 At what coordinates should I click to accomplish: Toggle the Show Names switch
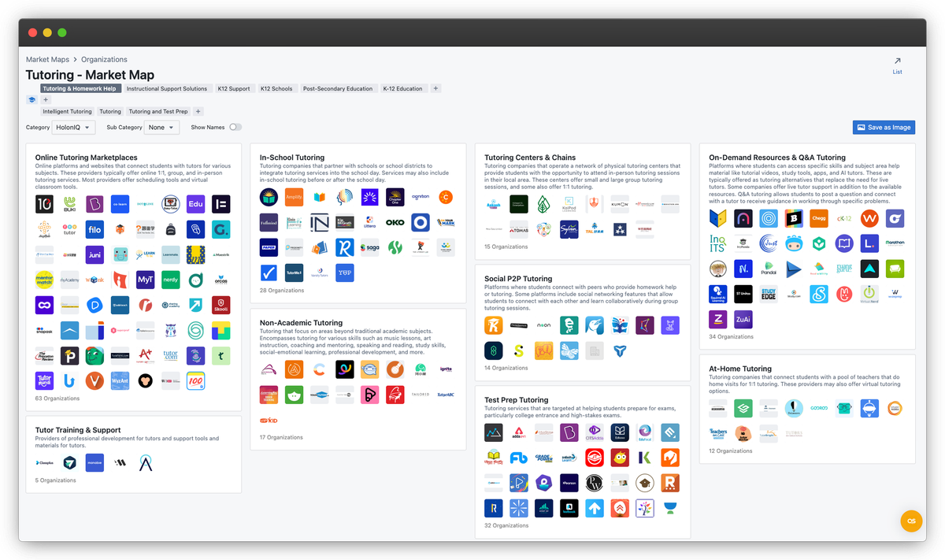pyautogui.click(x=235, y=127)
